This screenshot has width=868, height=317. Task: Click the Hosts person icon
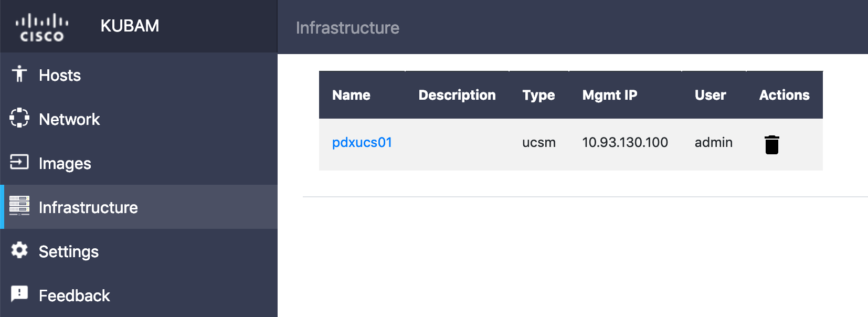coord(19,74)
